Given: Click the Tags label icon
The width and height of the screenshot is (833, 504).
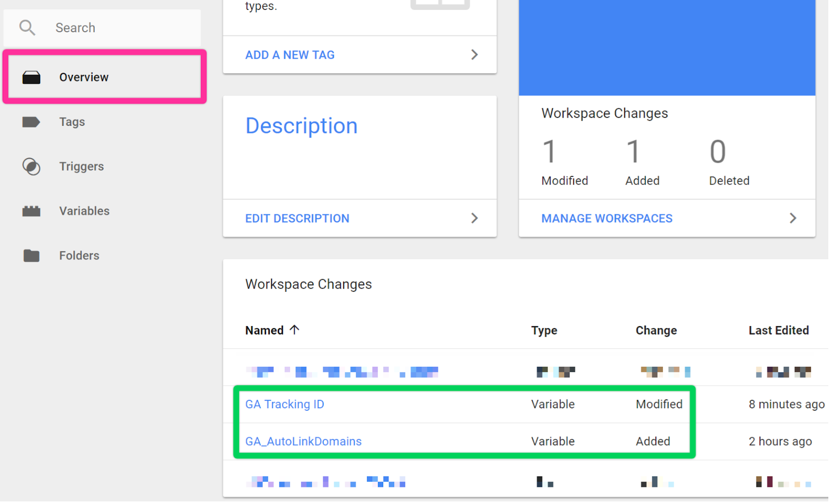Looking at the screenshot, I should pos(31,122).
